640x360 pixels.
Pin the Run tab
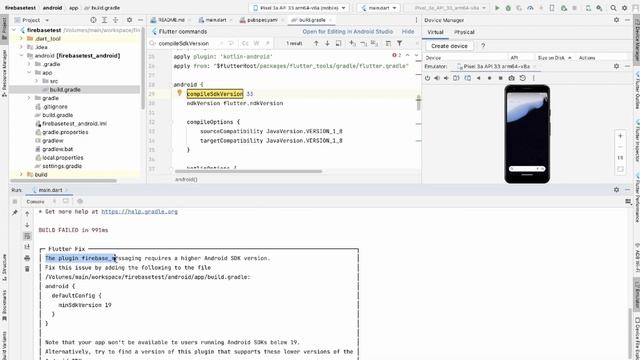(x=15, y=212)
